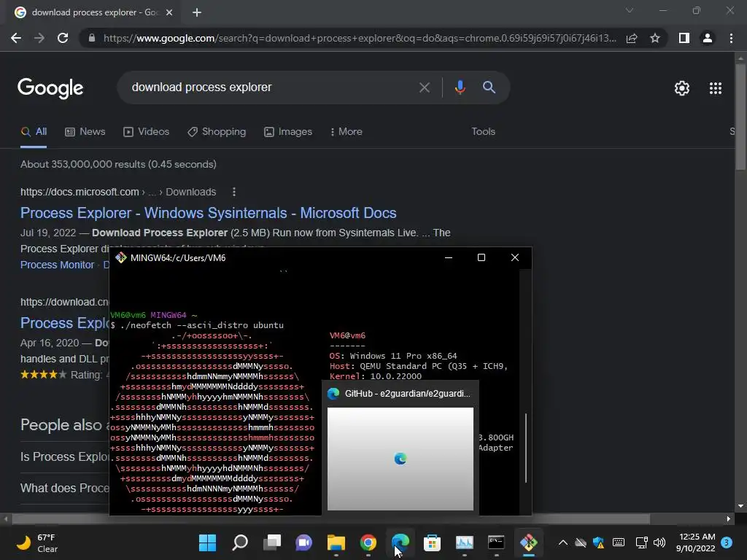Open the search Tools options
This screenshot has width=747, height=560.
pos(483,132)
